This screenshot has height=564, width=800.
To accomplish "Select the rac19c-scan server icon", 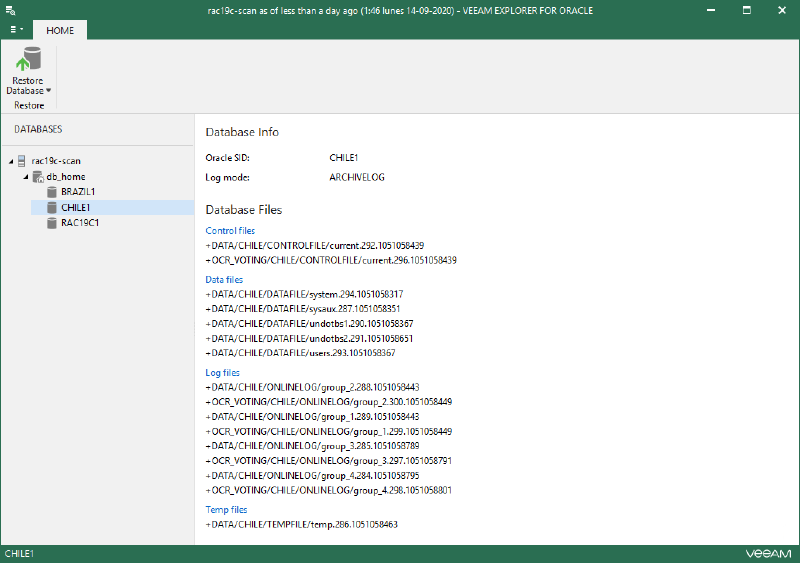I will 21,161.
